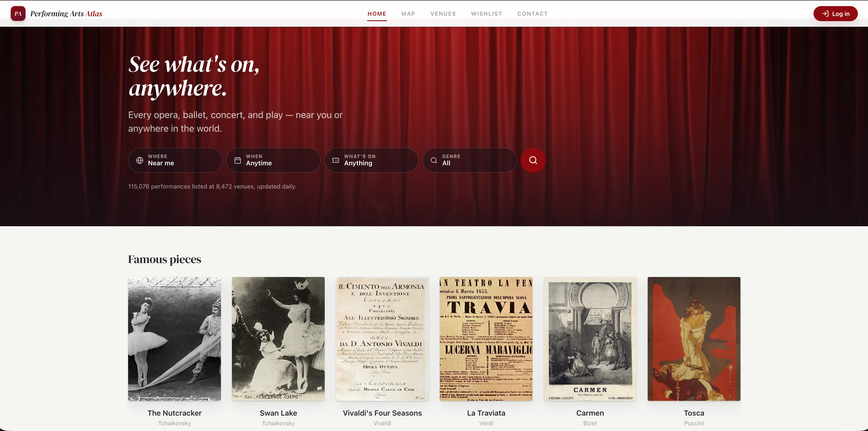868x431 pixels.
Task: Open the Where 'Near me' selector
Action: click(x=175, y=160)
